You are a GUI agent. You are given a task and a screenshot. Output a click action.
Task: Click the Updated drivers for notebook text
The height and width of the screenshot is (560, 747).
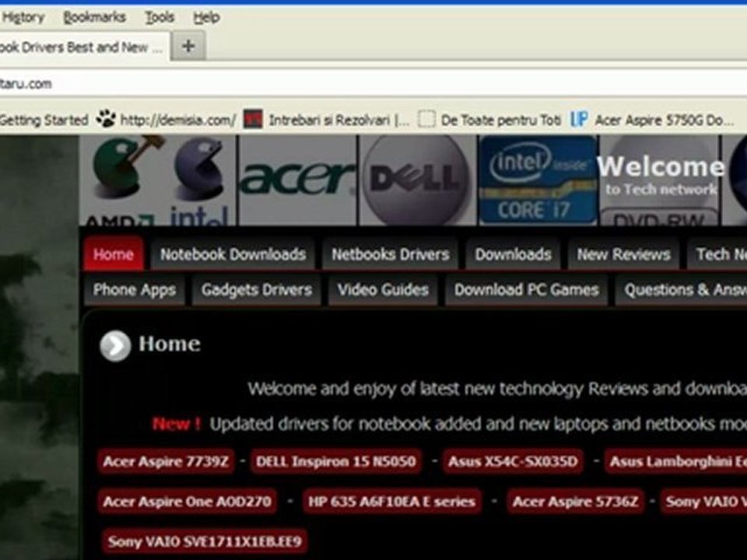pyautogui.click(x=478, y=424)
